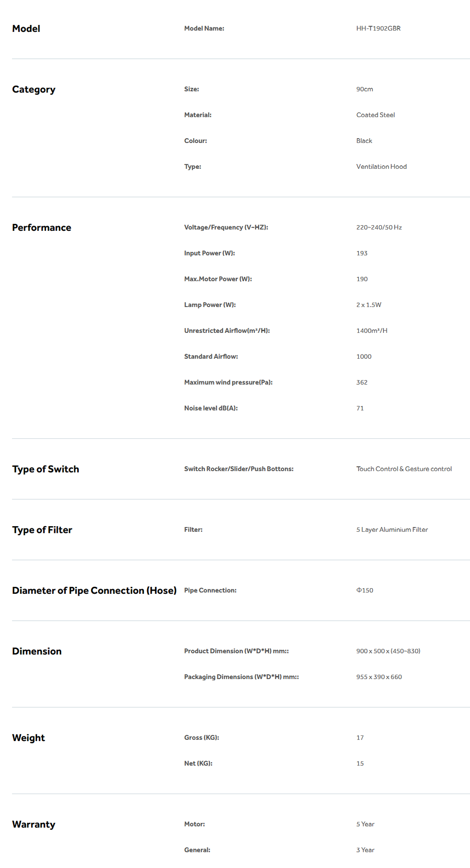Click the Packaging Dimensions value 955 x 390 x 660

[379, 677]
